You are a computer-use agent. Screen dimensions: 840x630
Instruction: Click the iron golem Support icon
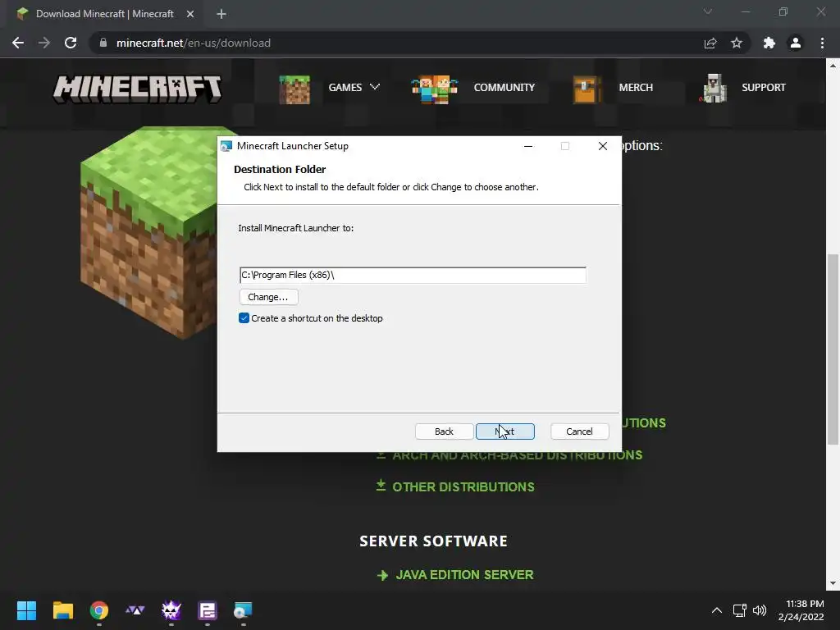tap(714, 89)
